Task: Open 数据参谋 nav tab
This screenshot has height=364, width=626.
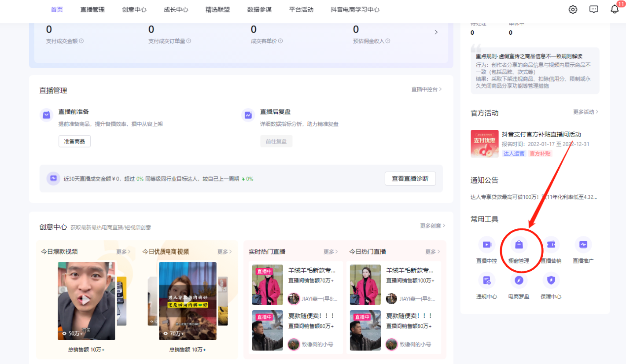Action: pos(259,10)
